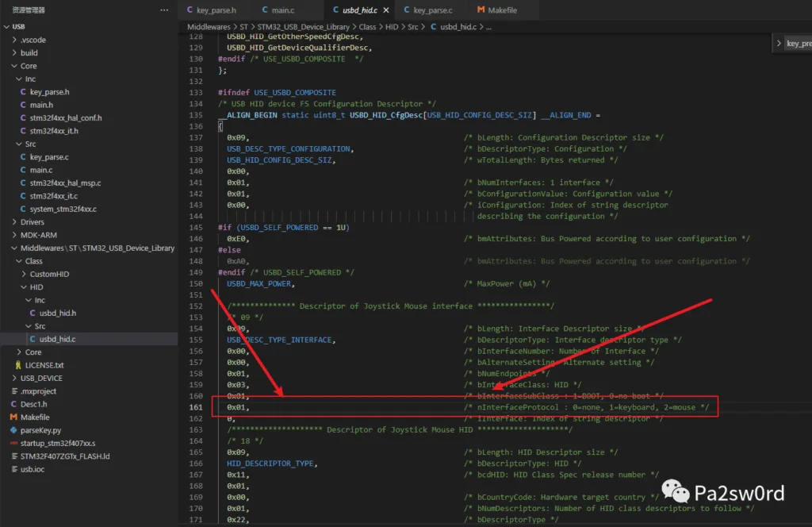Viewport: 812px width, 527px height.
Task: Open explorer more actions ellipsis menu
Action: click(164, 10)
